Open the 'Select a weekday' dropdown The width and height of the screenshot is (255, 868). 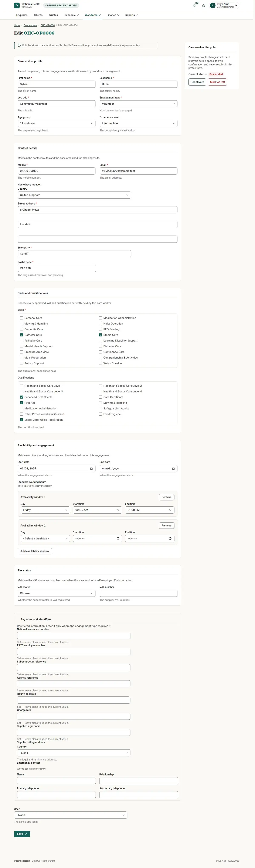tap(45, 538)
